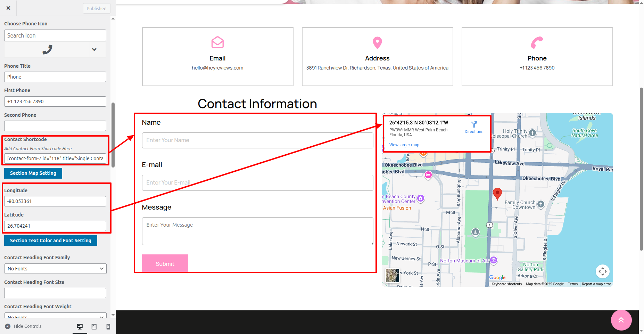Open Section Text Color and Font Setting
This screenshot has height=334, width=644.
tap(51, 241)
